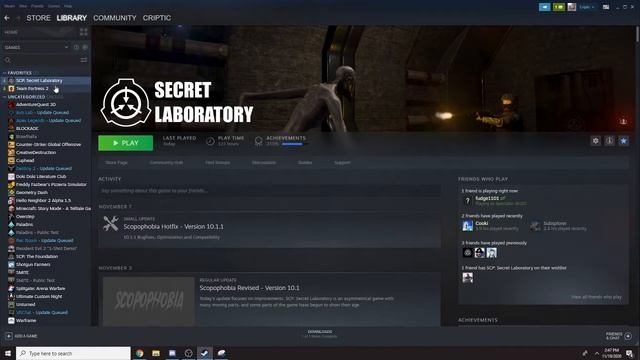Collapse the Uncategorized category
640x360 pixels.
[x=4, y=97]
